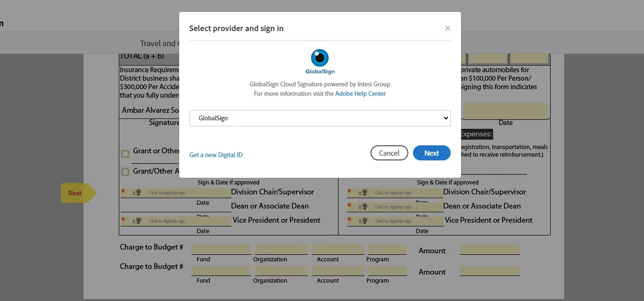Image resolution: width=644 pixels, height=301 pixels.
Task: Click the Organization field in first budget row
Action: (281, 250)
